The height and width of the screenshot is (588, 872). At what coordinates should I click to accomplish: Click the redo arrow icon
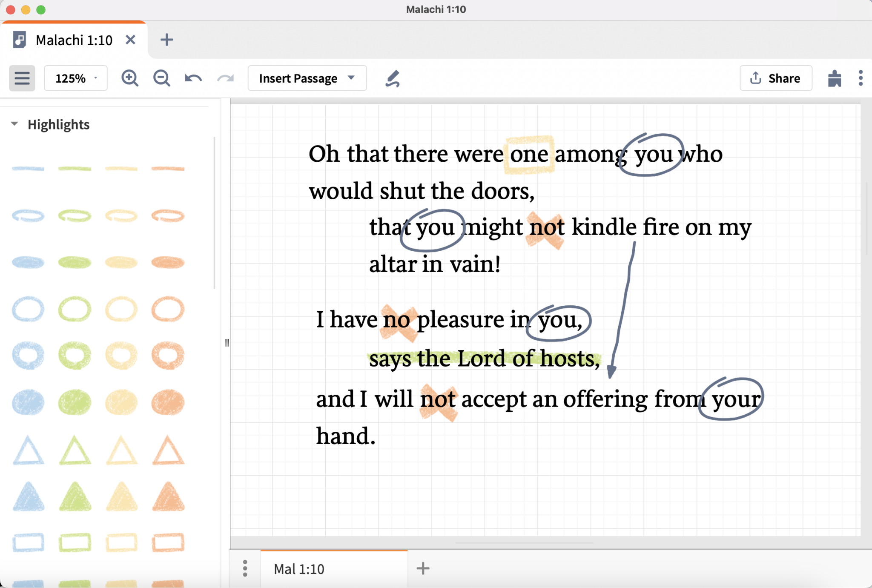[225, 78]
